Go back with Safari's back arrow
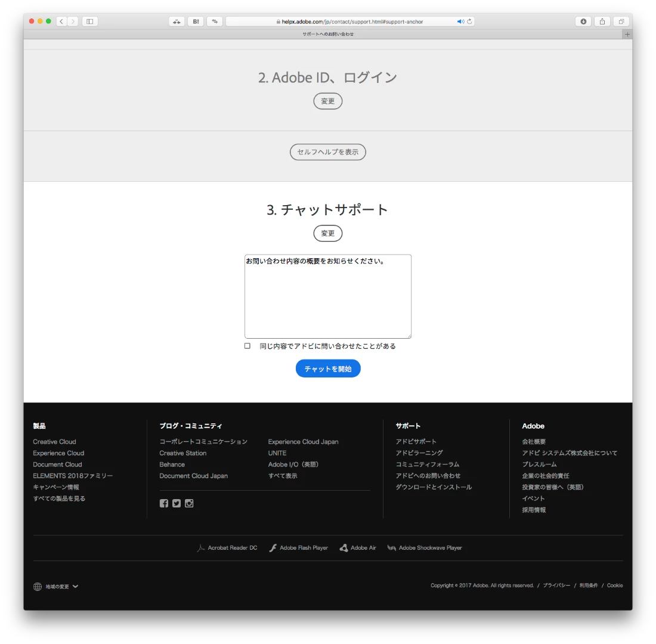 pos(61,21)
